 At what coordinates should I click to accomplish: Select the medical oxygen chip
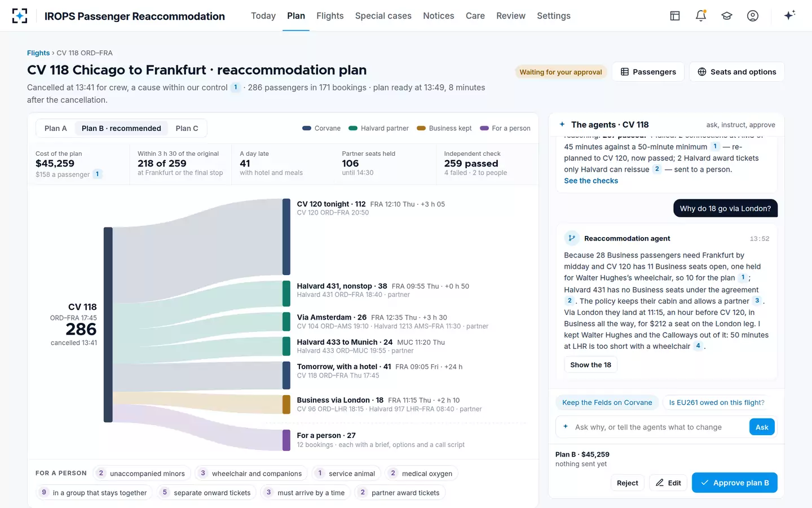click(x=421, y=474)
